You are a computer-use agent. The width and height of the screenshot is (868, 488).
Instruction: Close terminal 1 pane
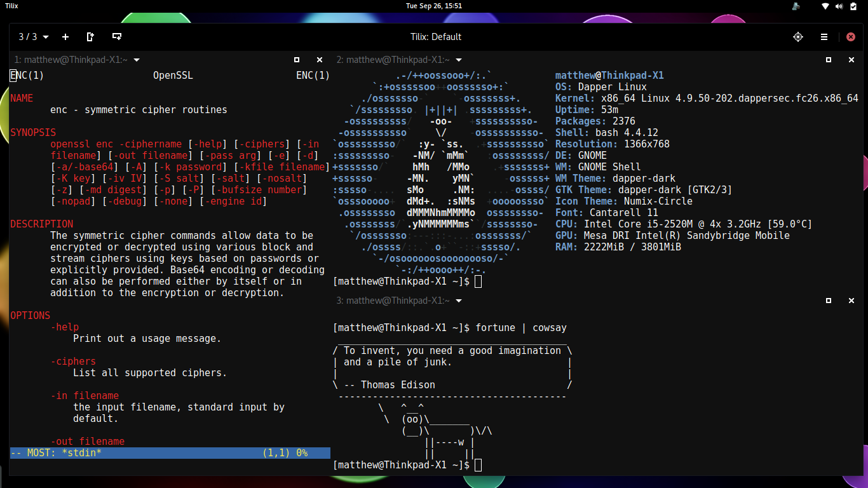(x=320, y=60)
